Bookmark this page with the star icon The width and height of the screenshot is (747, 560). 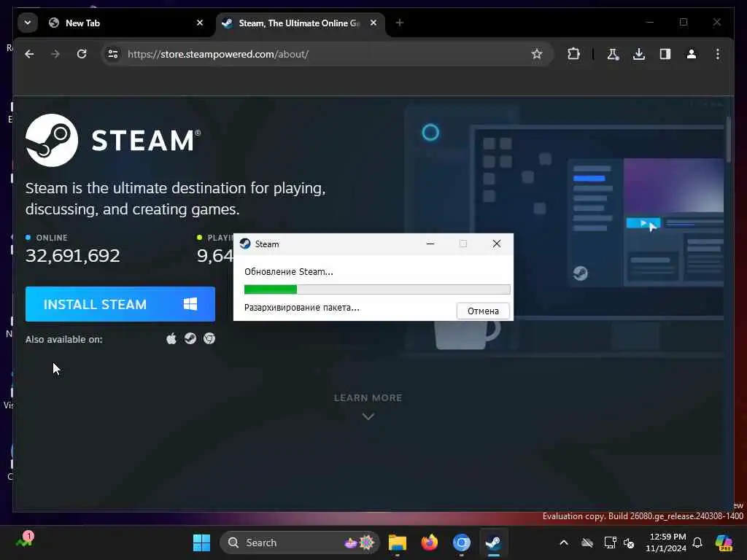537,54
